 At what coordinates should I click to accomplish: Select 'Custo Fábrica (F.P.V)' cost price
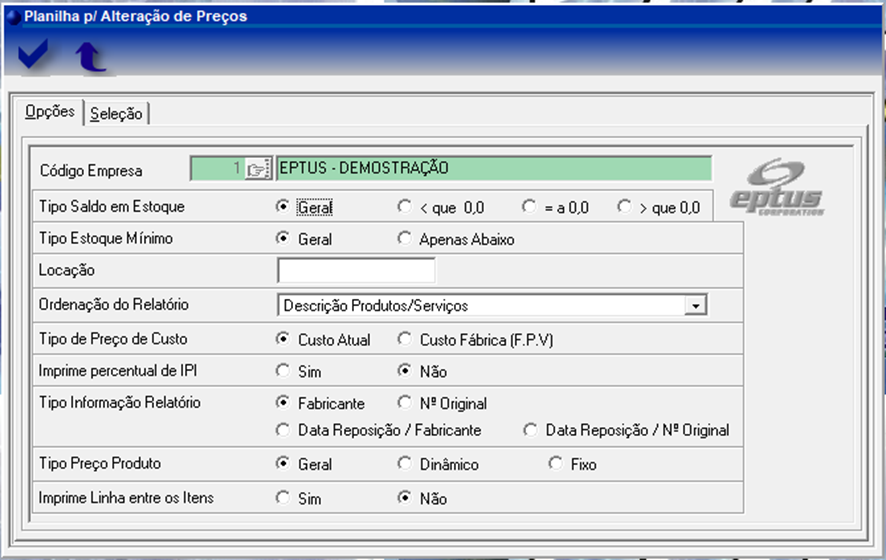[x=404, y=340]
